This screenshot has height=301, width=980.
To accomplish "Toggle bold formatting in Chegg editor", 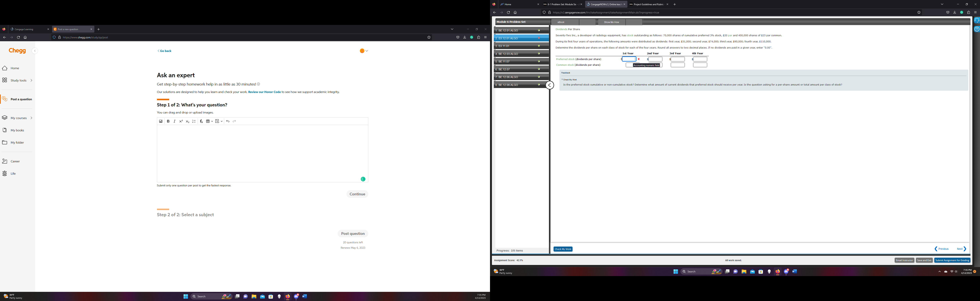I will click(168, 121).
